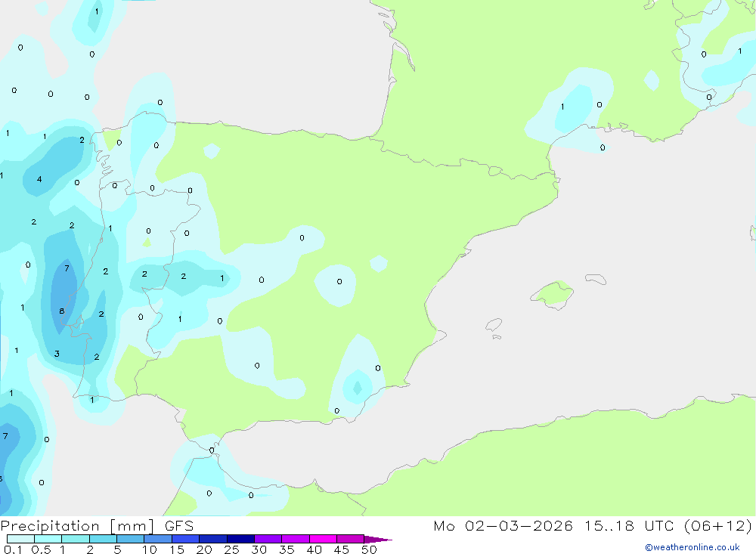Click the 2–5 mm legend color swatch

103,539
